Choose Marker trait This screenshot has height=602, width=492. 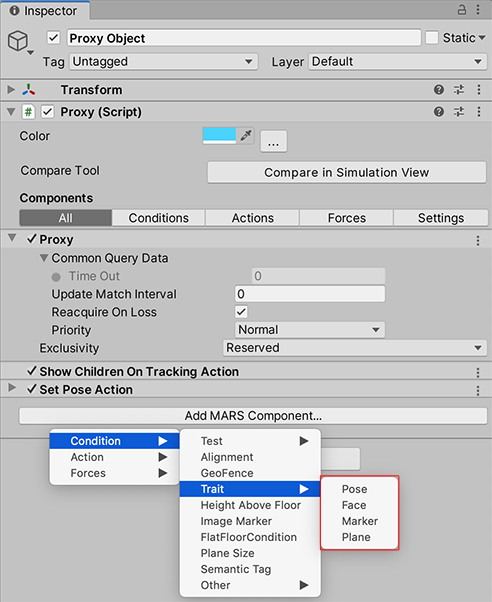tap(359, 521)
